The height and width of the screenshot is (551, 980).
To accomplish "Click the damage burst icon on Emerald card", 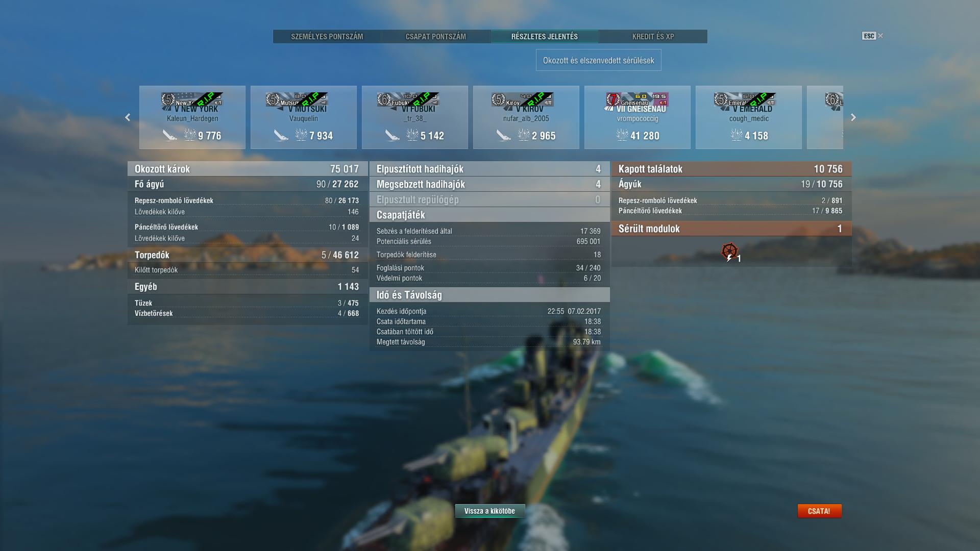I will pos(736,135).
